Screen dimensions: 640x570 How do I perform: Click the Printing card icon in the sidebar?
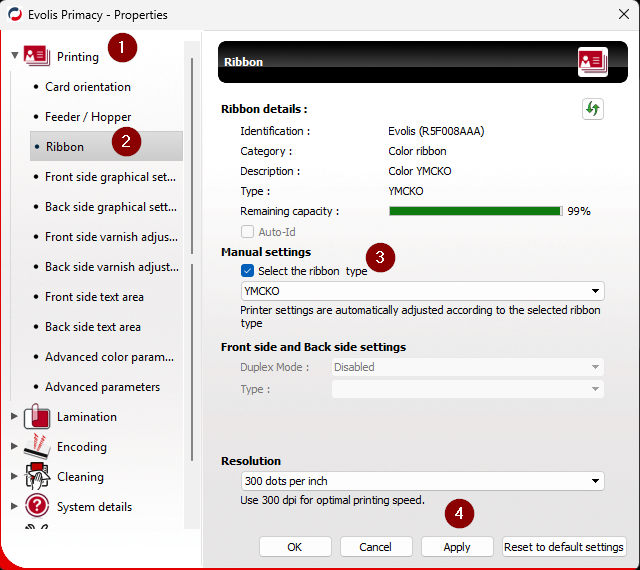tap(37, 56)
